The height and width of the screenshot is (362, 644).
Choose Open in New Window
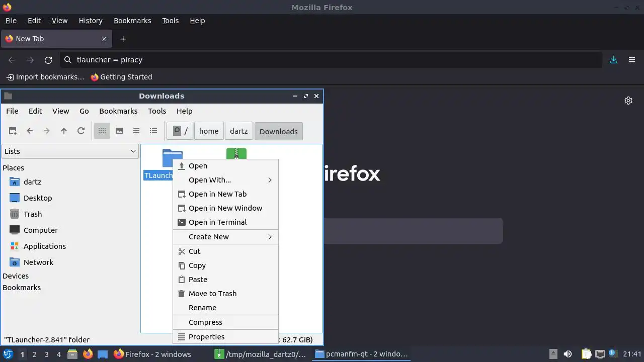[225, 208]
